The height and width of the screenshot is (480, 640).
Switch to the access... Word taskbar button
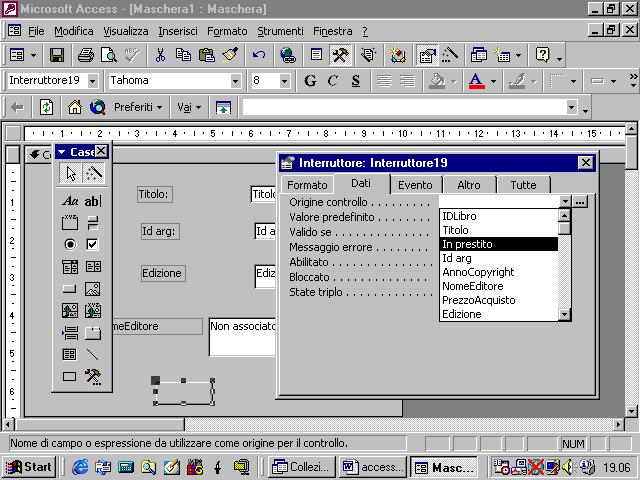click(x=373, y=467)
